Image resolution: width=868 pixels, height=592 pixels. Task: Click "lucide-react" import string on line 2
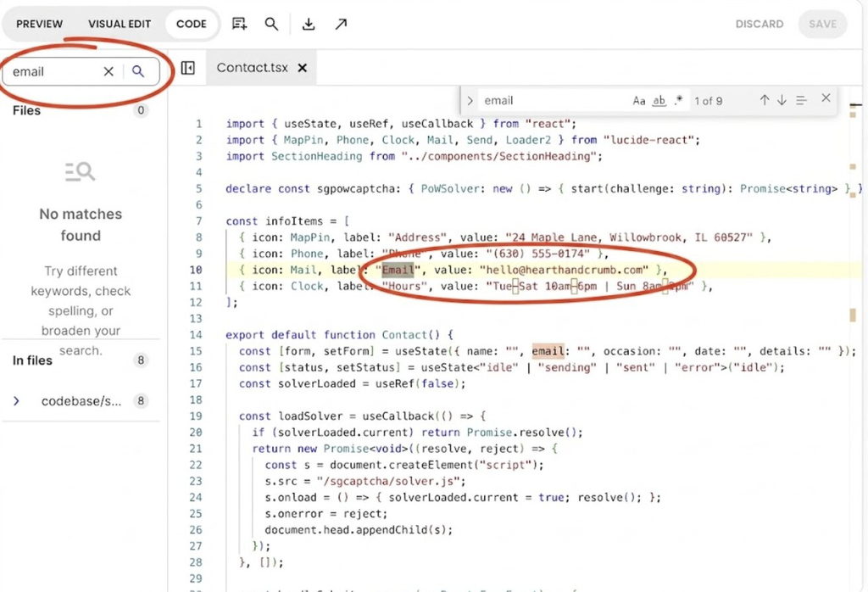tap(652, 140)
